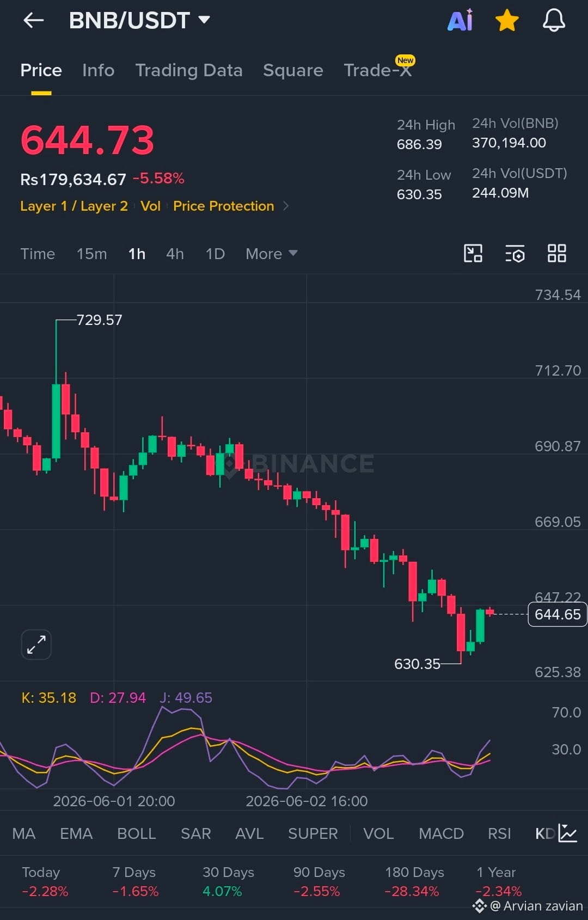Open the Layer 1 / Layer 2 tag
This screenshot has height=920, width=588.
click(x=74, y=206)
